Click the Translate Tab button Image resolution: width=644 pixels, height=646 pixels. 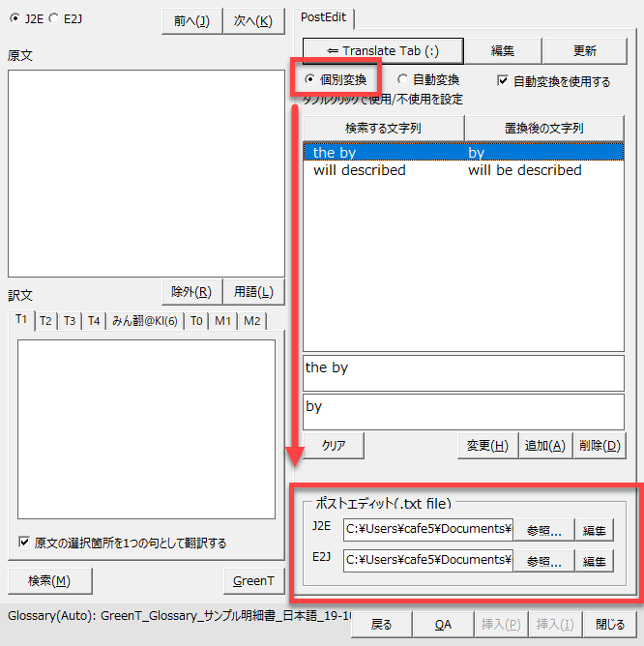pyautogui.click(x=383, y=50)
